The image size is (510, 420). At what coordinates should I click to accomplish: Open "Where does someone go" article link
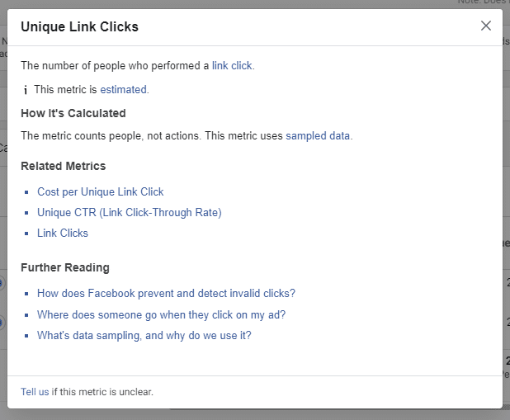161,315
